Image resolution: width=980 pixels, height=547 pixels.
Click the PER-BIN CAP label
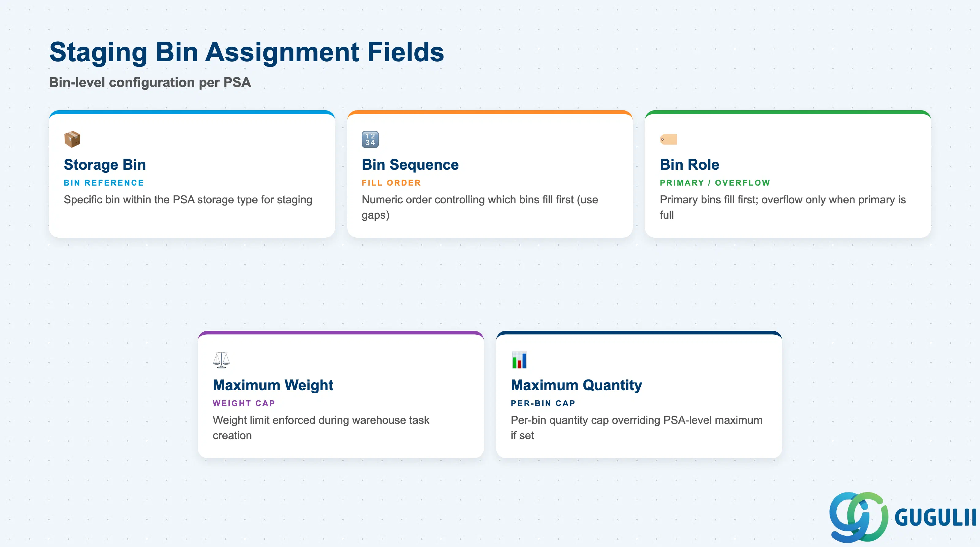point(543,403)
